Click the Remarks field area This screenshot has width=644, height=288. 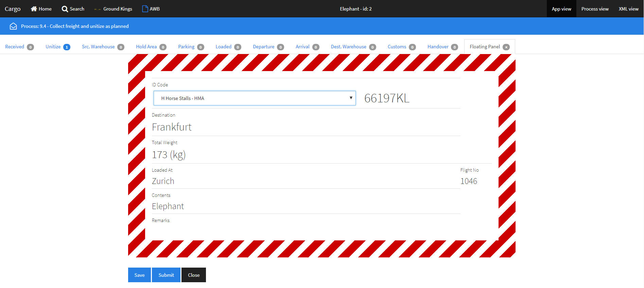[x=306, y=230]
